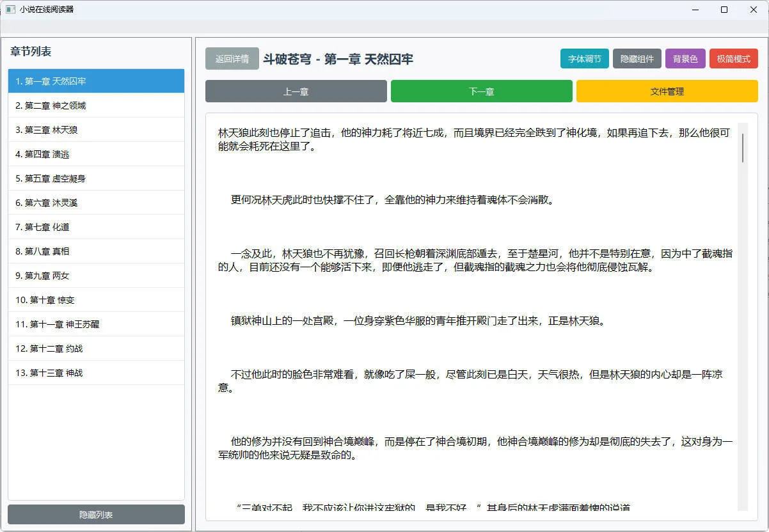
Task: Click the 隐藏组件 hide components button
Action: [x=637, y=58]
